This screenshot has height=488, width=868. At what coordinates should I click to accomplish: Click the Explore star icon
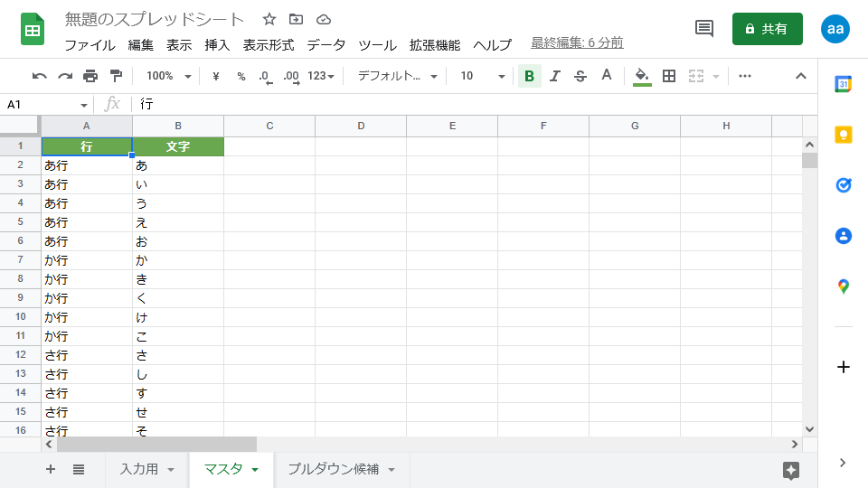(790, 470)
